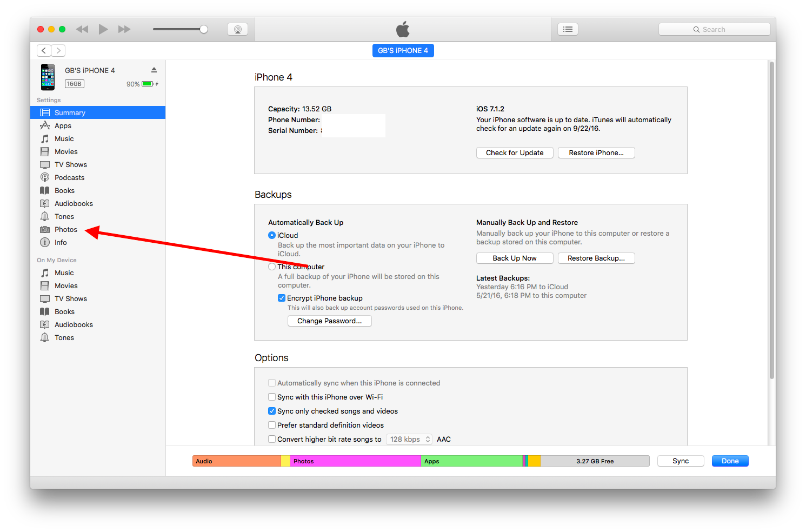The width and height of the screenshot is (806, 532).
Task: Open the Settings TV Shows icon
Action: pyautogui.click(x=45, y=164)
